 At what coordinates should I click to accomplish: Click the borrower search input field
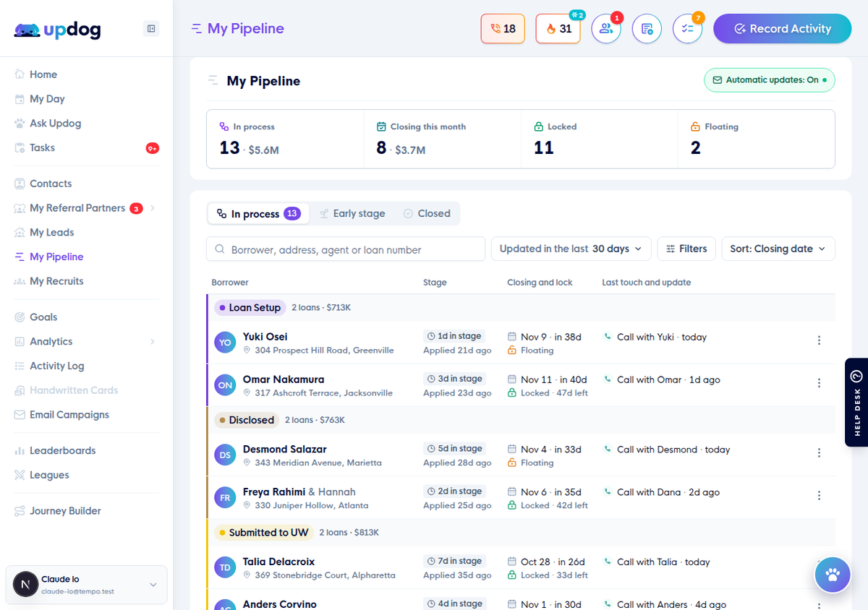346,249
